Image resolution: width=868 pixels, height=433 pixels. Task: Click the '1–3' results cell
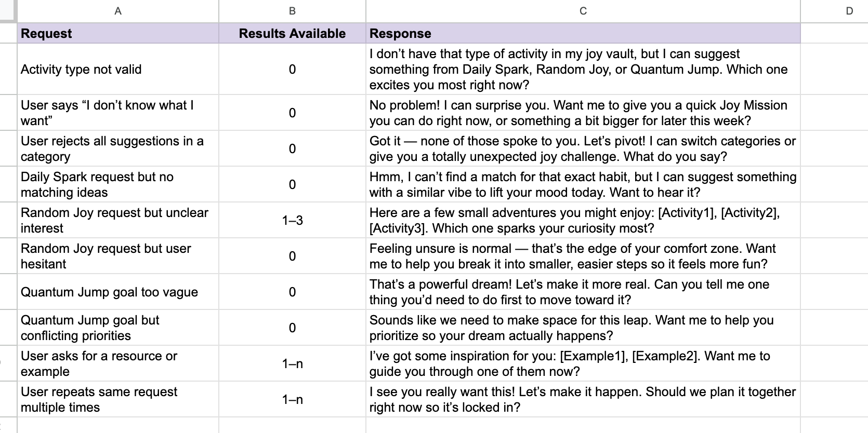(292, 220)
